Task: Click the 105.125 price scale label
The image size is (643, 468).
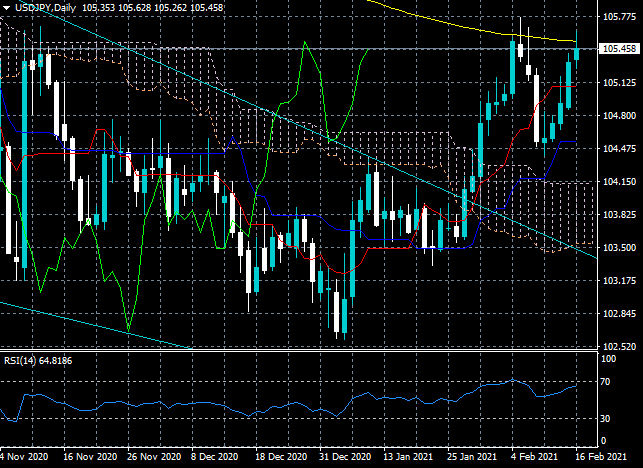Action: click(619, 83)
